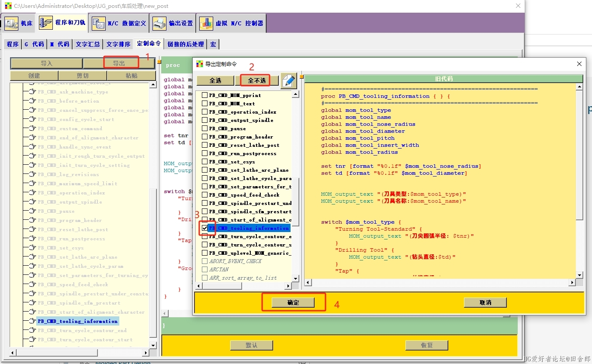Select PB_CMD_turn_cycle_contour_end in left tree

82,330
